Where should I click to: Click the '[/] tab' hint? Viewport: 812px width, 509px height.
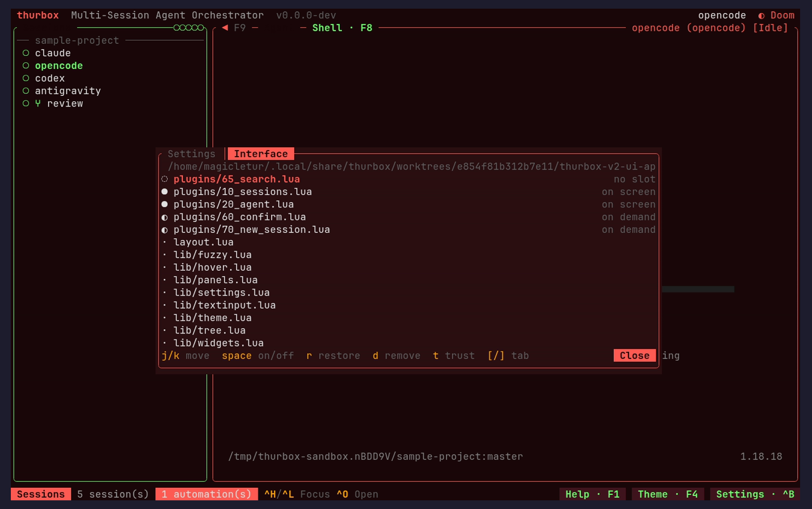[x=508, y=356]
